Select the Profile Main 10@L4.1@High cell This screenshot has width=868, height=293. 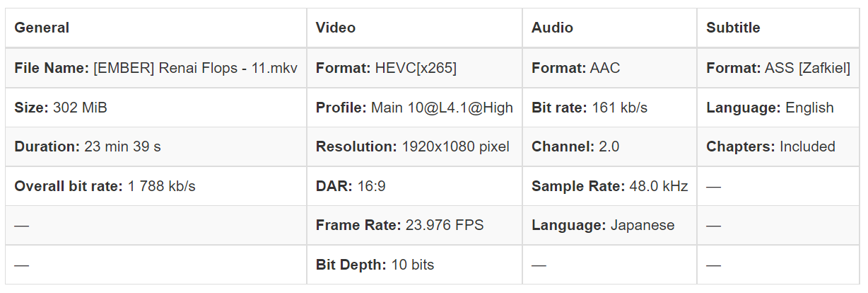pyautogui.click(x=414, y=108)
